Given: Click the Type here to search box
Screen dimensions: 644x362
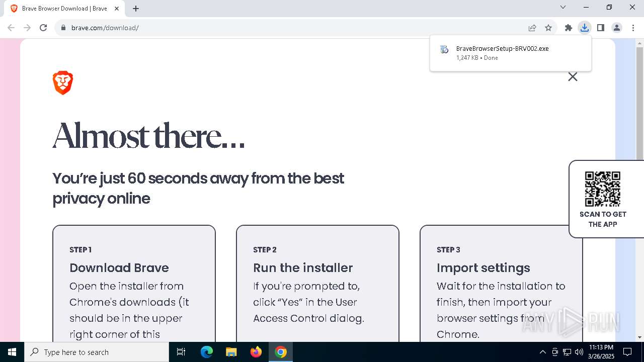Looking at the screenshot, I should pos(97,352).
